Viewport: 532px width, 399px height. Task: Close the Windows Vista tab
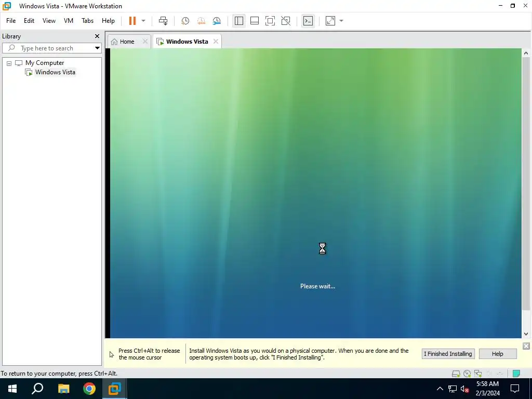point(216,42)
